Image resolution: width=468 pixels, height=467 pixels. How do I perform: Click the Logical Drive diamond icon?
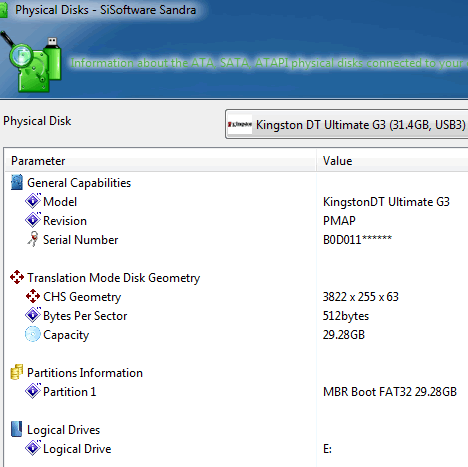point(33,448)
